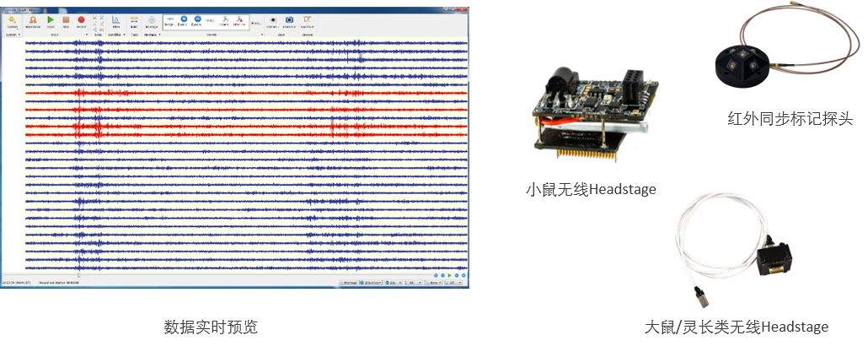Click the Montage button in status bar
The height and width of the screenshot is (346, 868).
point(349,282)
